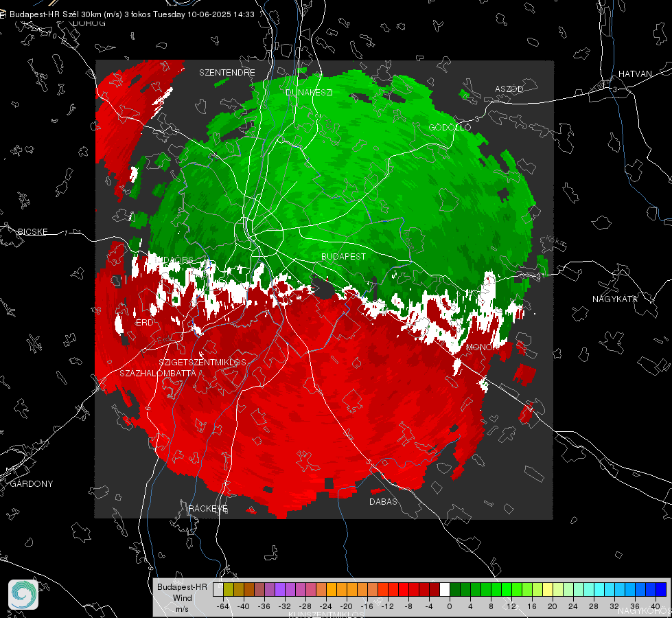Click the -24 value on the legend scale
Screen dimensions: 672x618
(x=326, y=606)
